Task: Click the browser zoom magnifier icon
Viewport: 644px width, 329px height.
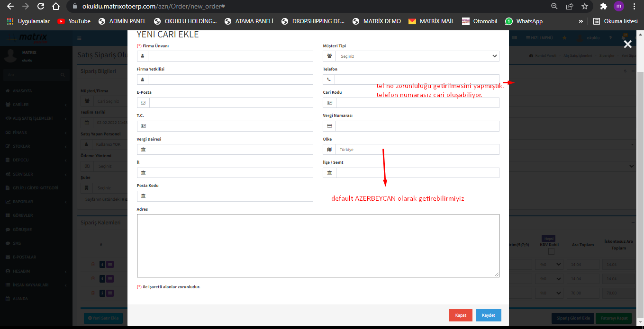Action: (x=554, y=7)
